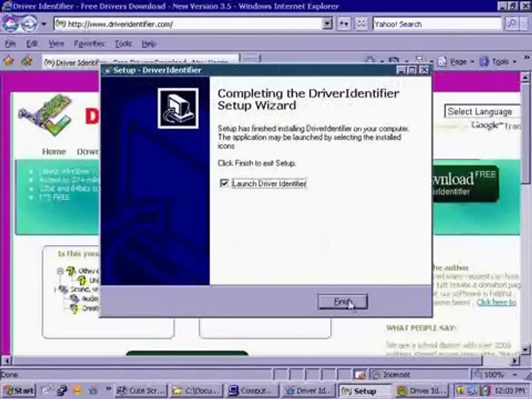
Task: Click the popup blocker status bar icon
Action: pyautogui.click(x=359, y=375)
